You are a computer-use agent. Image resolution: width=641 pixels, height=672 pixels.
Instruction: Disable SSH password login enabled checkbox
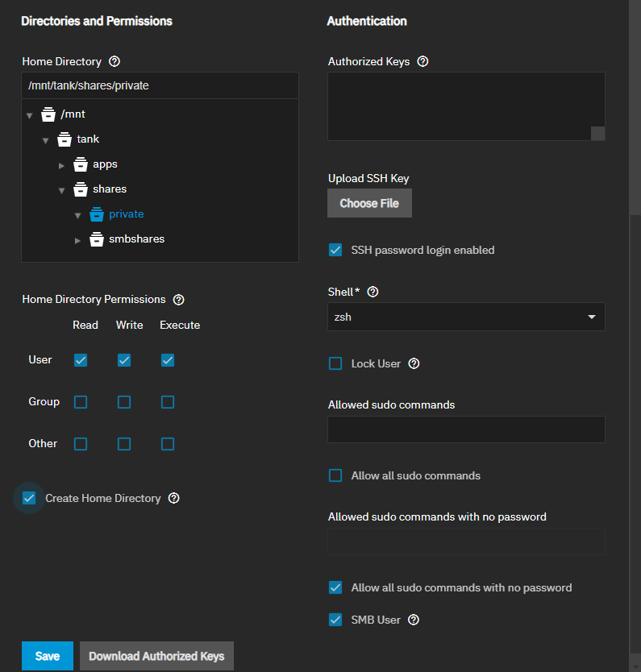click(x=335, y=250)
